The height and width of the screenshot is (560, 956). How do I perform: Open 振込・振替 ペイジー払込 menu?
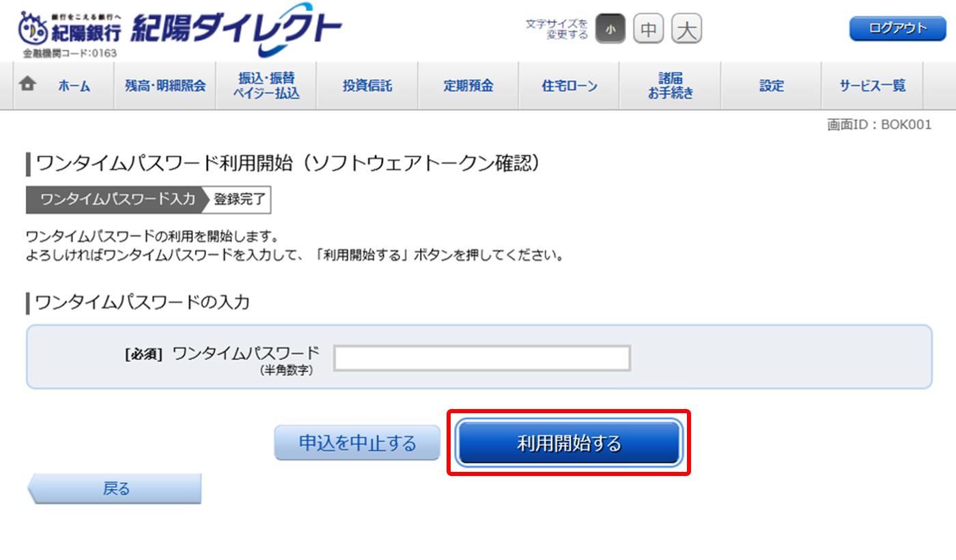[266, 86]
